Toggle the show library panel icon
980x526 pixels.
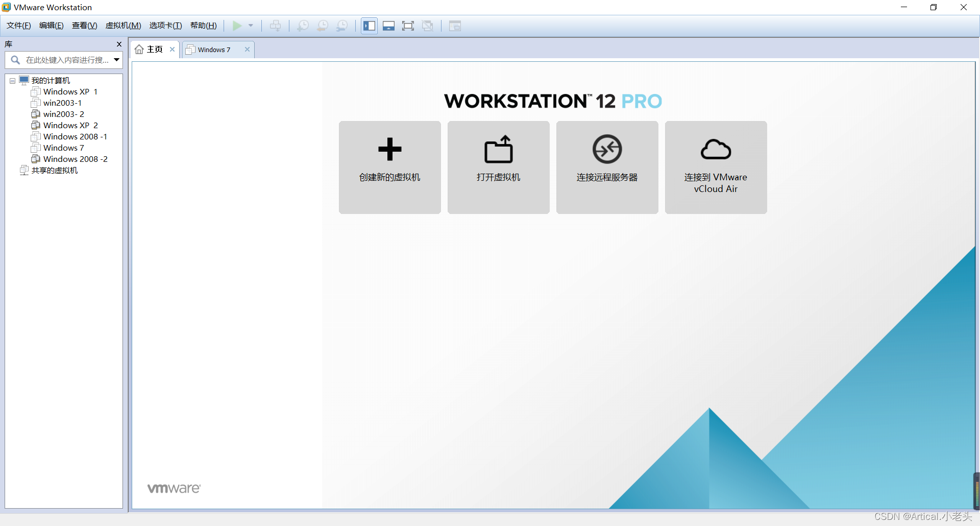pos(370,26)
